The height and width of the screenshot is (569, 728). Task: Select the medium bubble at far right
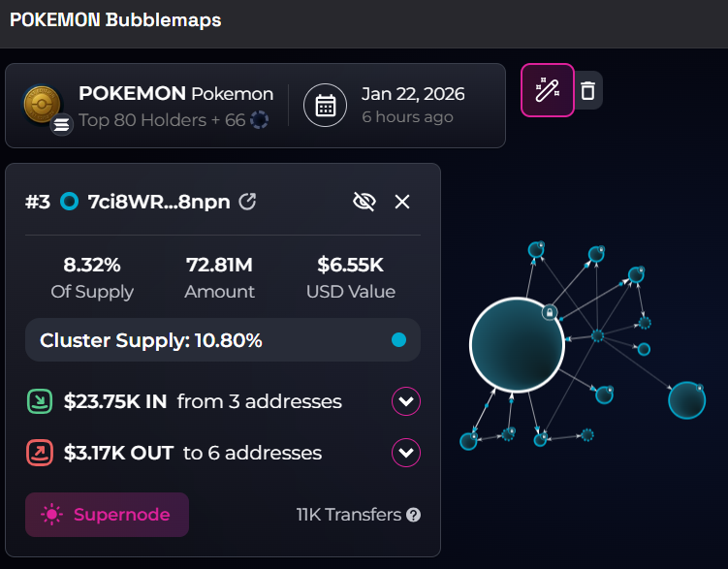(x=686, y=400)
